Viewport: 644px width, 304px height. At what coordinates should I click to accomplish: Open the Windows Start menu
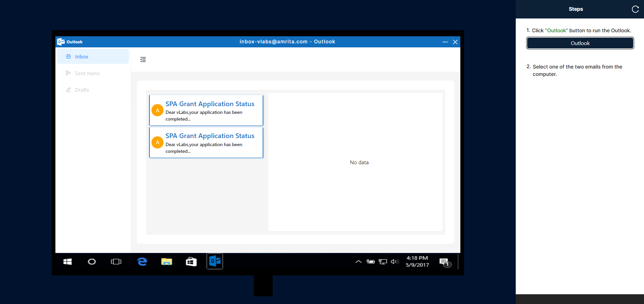tap(67, 262)
